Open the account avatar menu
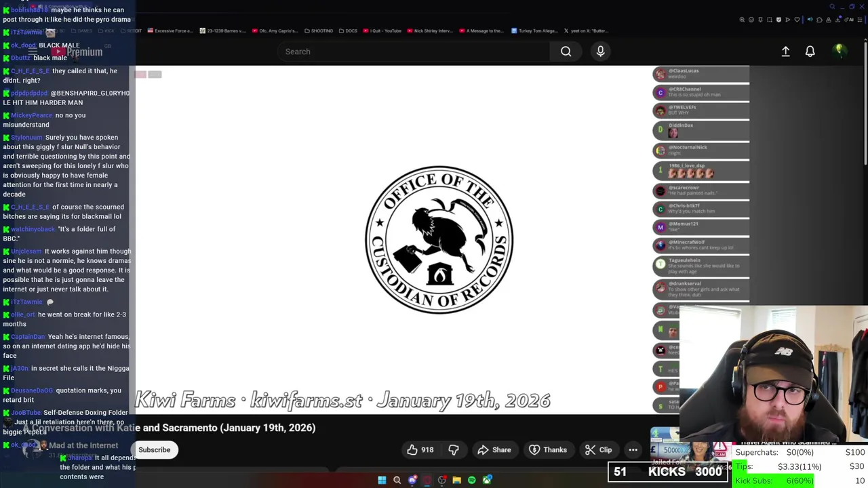 pyautogui.click(x=839, y=51)
